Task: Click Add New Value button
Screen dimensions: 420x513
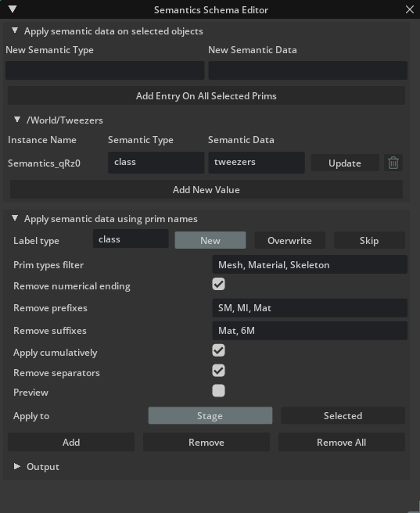Action: 206,190
